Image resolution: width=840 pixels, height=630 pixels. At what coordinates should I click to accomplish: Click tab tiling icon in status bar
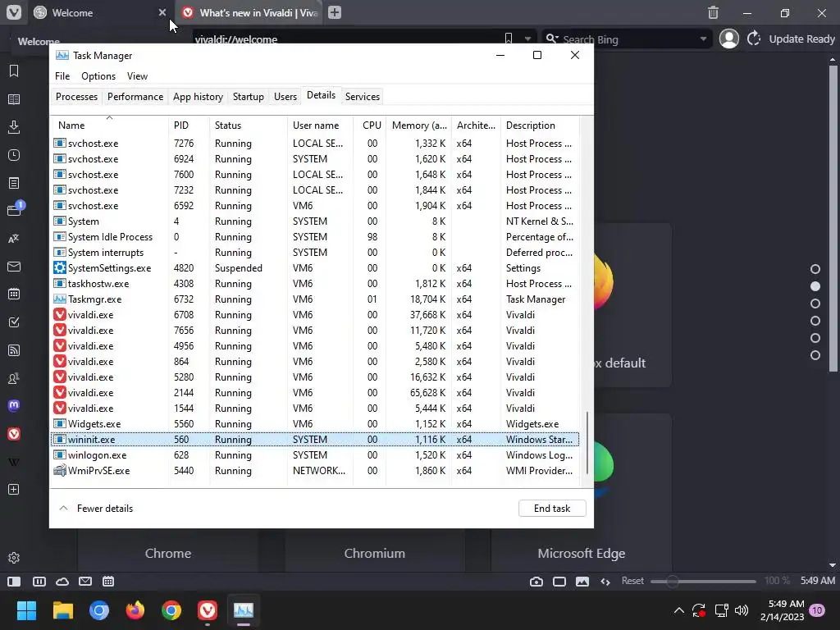coord(39,582)
